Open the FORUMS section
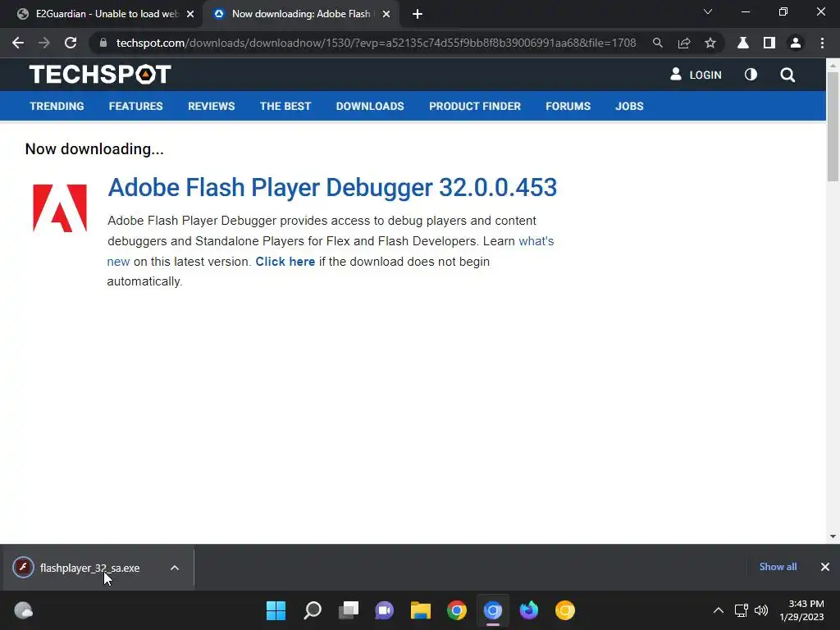 (568, 106)
